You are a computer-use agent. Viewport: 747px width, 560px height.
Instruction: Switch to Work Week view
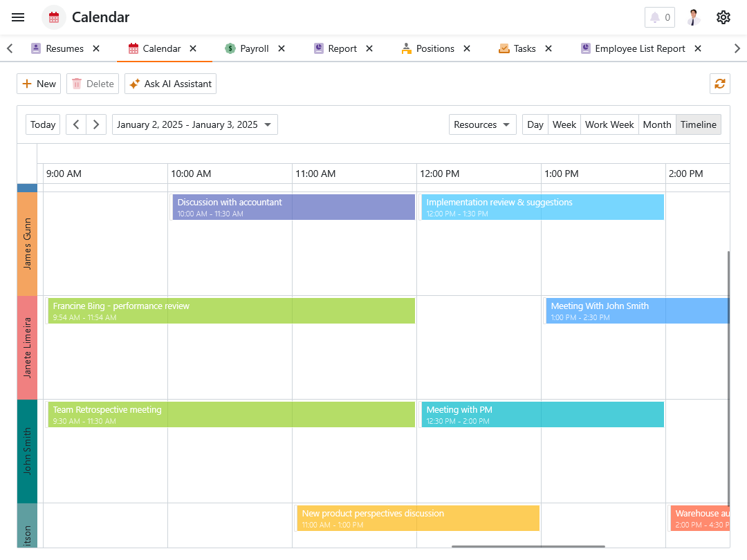(609, 124)
